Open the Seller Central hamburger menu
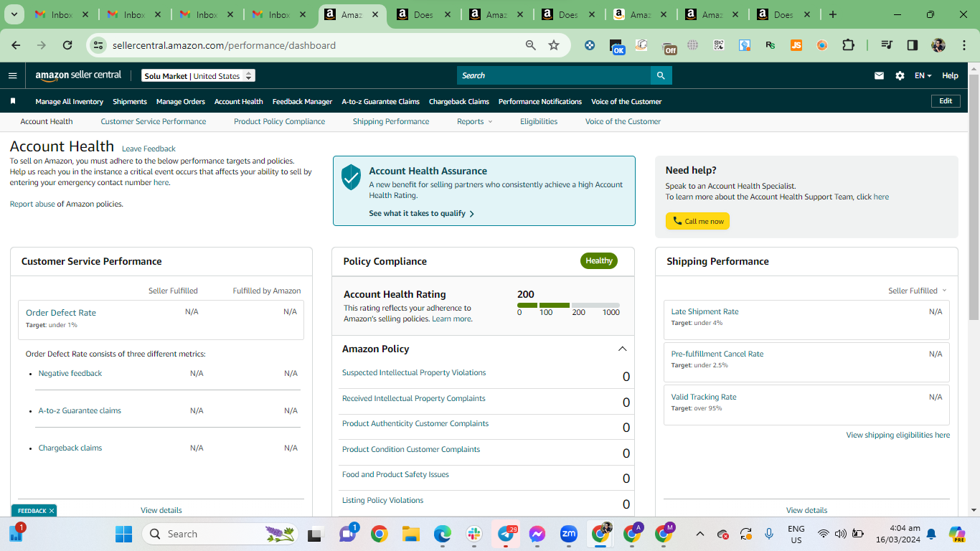980x551 pixels. pyautogui.click(x=12, y=75)
